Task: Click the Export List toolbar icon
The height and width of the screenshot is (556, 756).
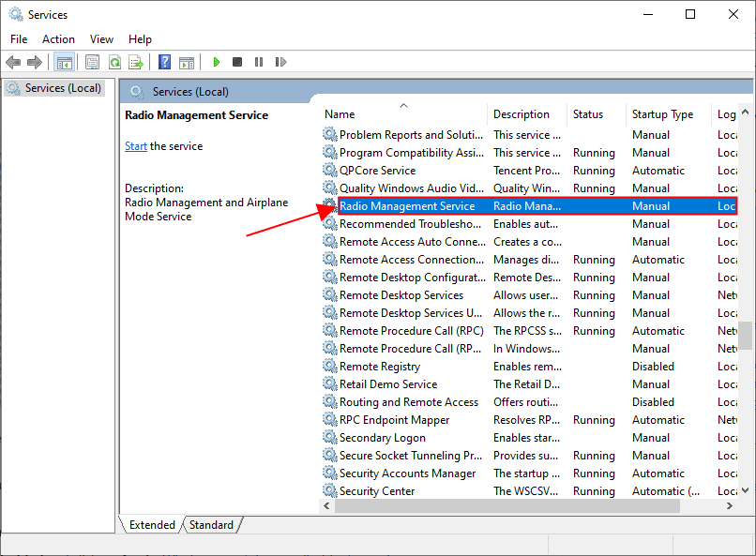Action: [136, 62]
